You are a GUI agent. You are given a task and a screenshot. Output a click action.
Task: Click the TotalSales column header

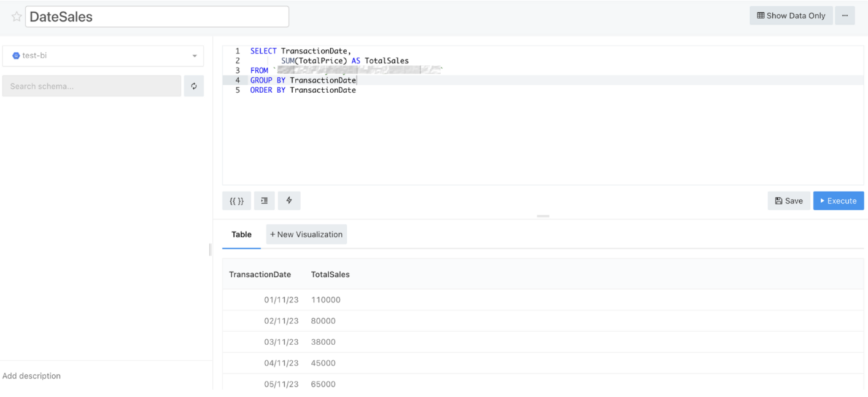click(x=330, y=275)
